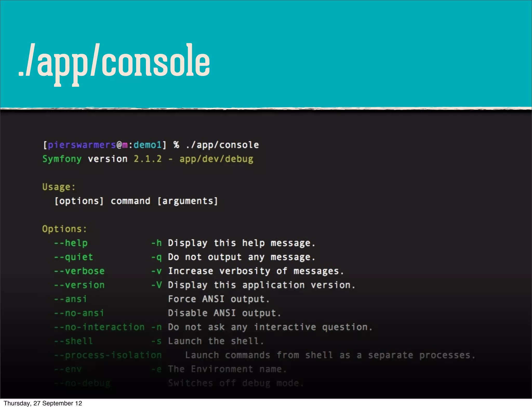This screenshot has height=409, width=532.
Task: Click 'Switches off debug mode.' description
Action: [x=236, y=383]
